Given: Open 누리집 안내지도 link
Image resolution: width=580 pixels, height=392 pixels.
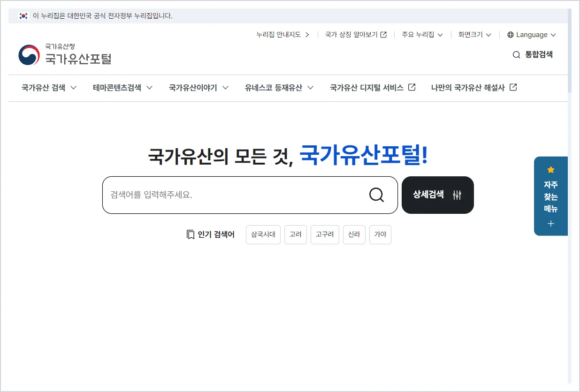Looking at the screenshot, I should pyautogui.click(x=283, y=35).
